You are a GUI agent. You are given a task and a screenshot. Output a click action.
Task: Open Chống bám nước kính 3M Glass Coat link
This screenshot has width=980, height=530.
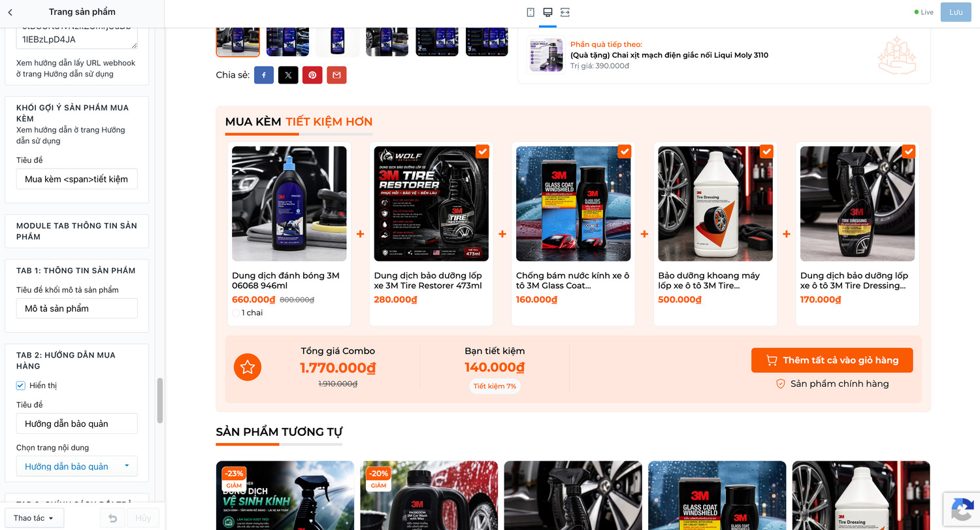573,280
